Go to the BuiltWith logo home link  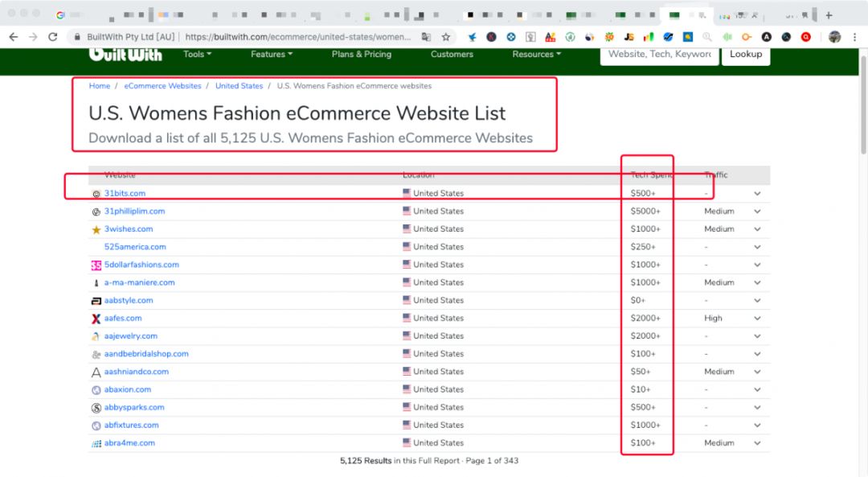tap(125, 54)
